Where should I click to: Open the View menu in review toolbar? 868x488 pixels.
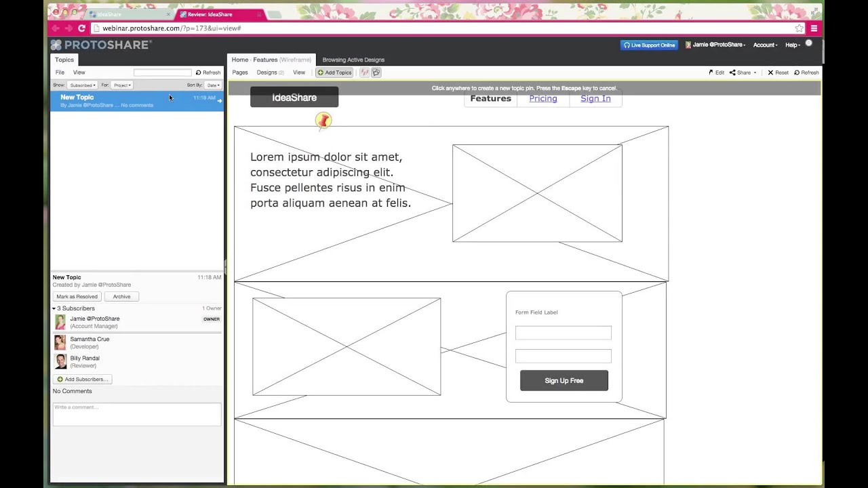pyautogui.click(x=299, y=73)
